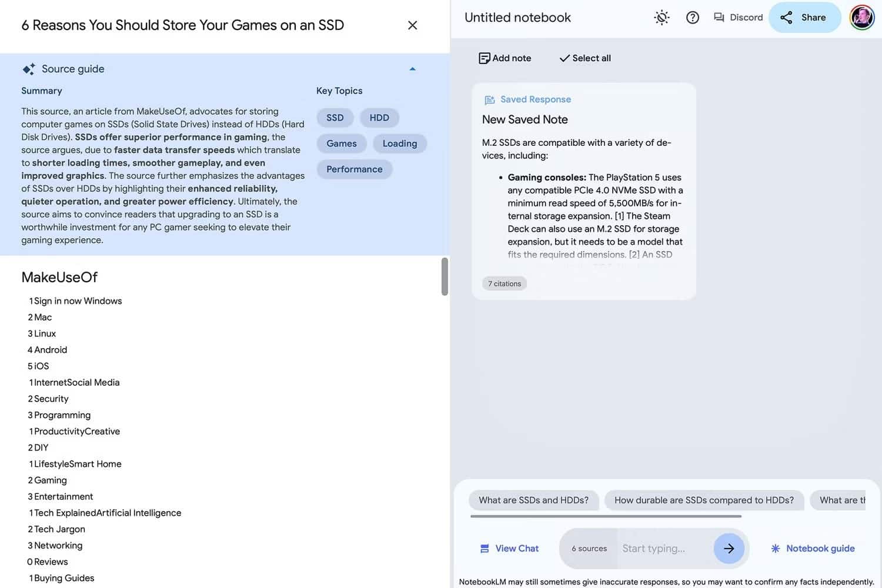Ask the 'What are SSDs and HDDs?' question
The height and width of the screenshot is (588, 882).
533,500
